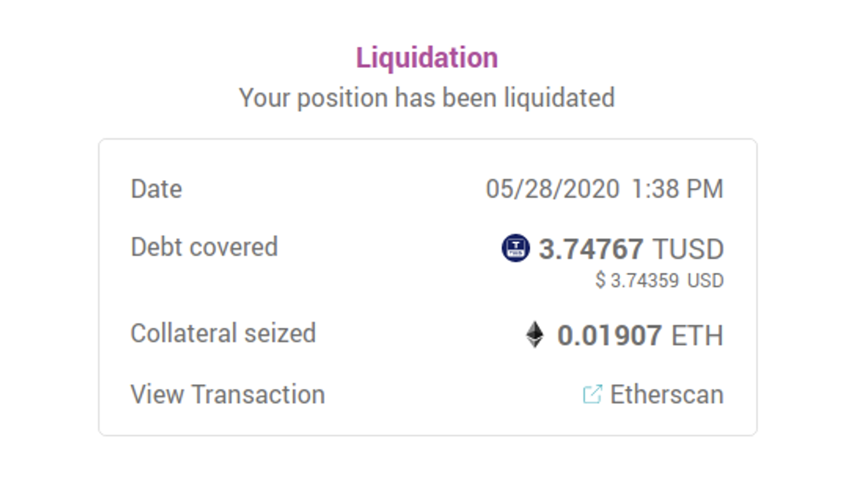Click the $ 3.74359 USD value

660,280
